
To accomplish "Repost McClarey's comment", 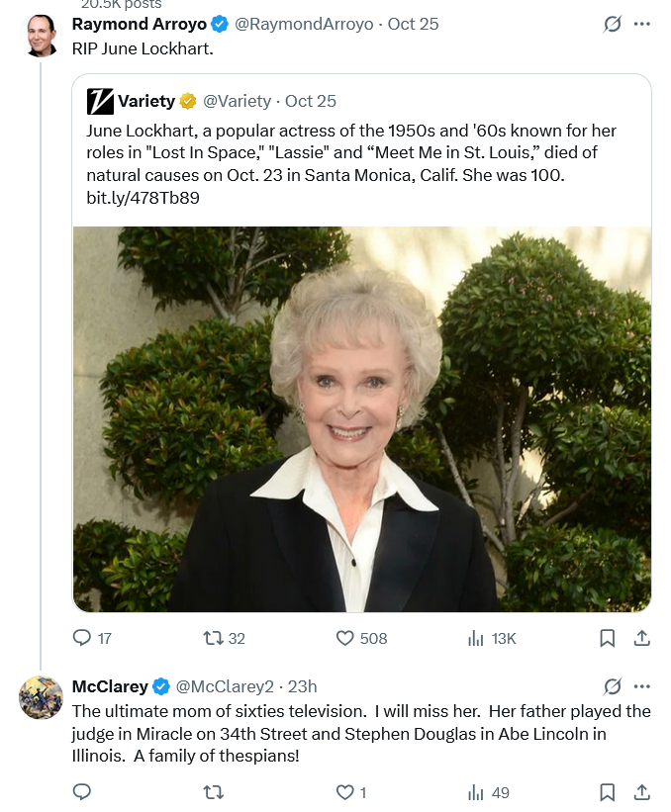I will (212, 791).
